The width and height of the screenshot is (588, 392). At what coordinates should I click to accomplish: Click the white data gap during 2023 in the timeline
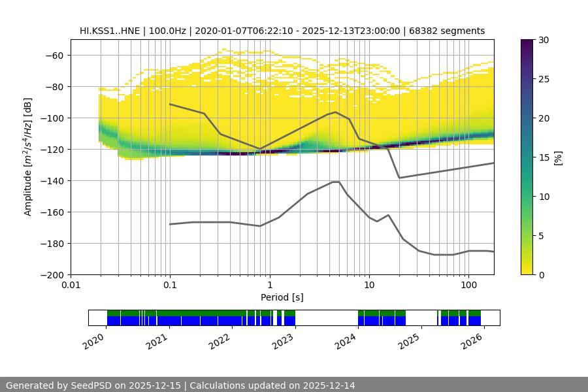[x=326, y=318]
